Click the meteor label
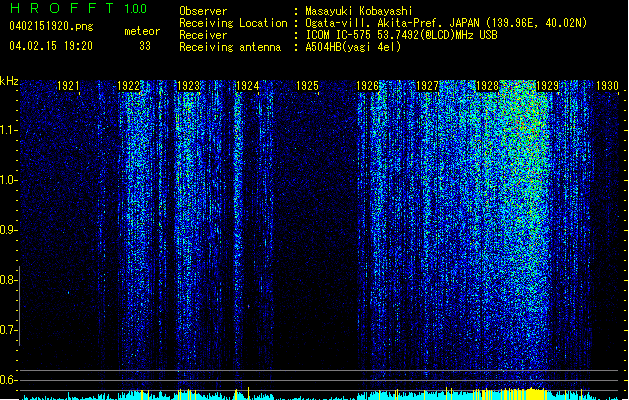Image resolution: width=629 pixels, height=400 pixels. tap(142, 31)
